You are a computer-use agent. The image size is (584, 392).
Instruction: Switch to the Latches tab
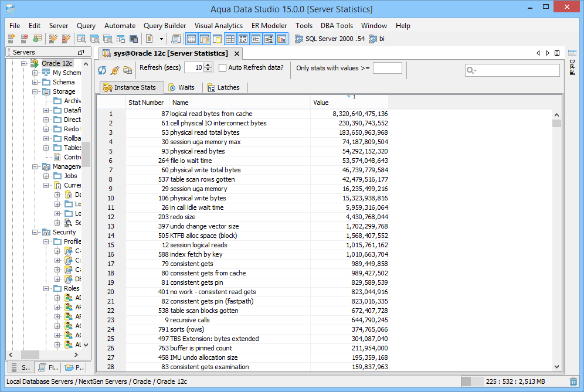(x=223, y=87)
